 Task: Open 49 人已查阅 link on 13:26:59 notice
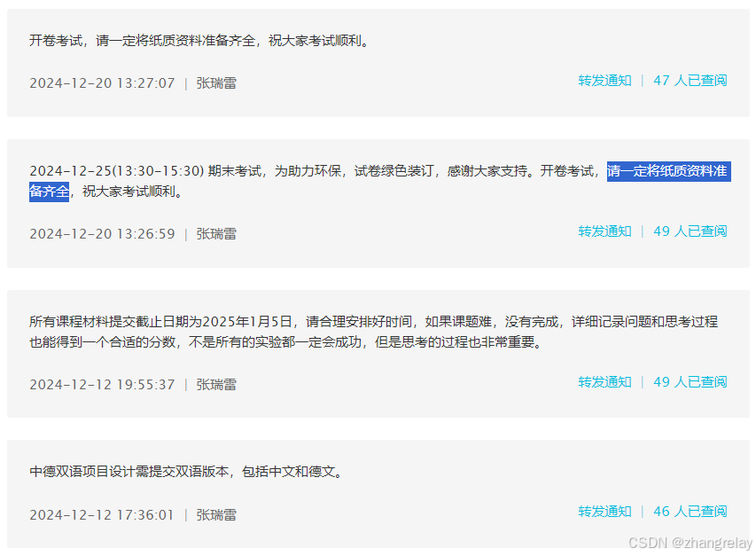point(690,231)
